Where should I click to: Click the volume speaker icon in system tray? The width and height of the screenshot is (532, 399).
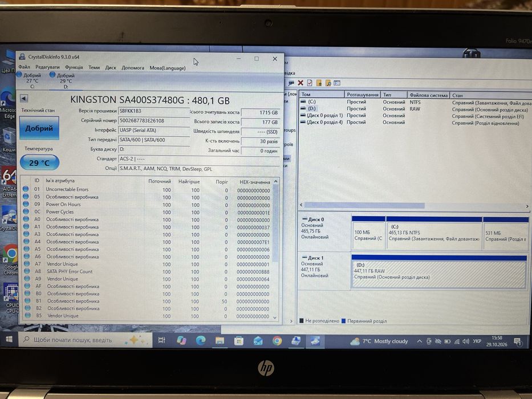tap(466, 341)
